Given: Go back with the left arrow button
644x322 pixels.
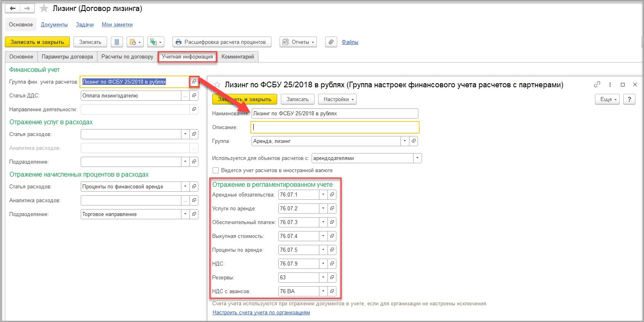Looking at the screenshot, I should 13,9.
